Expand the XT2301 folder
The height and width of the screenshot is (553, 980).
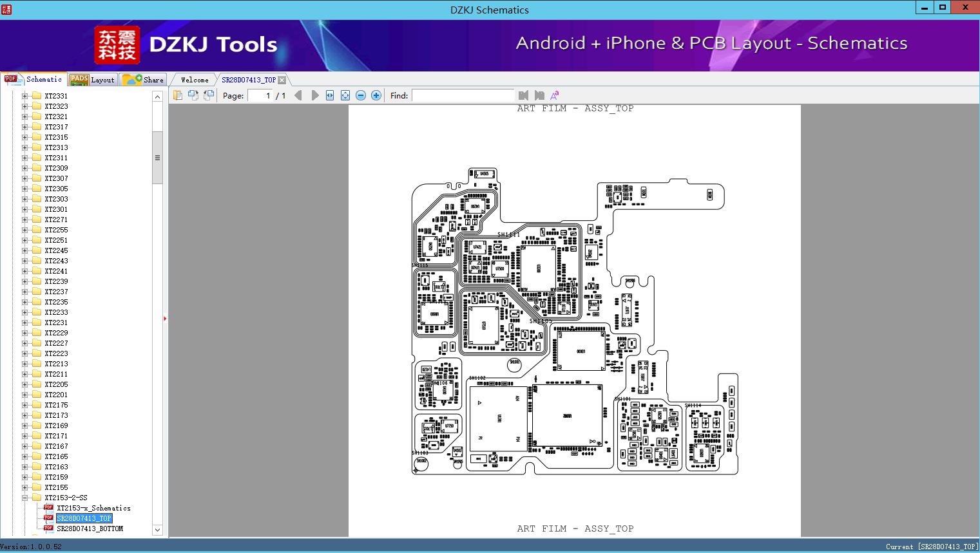[x=25, y=209]
